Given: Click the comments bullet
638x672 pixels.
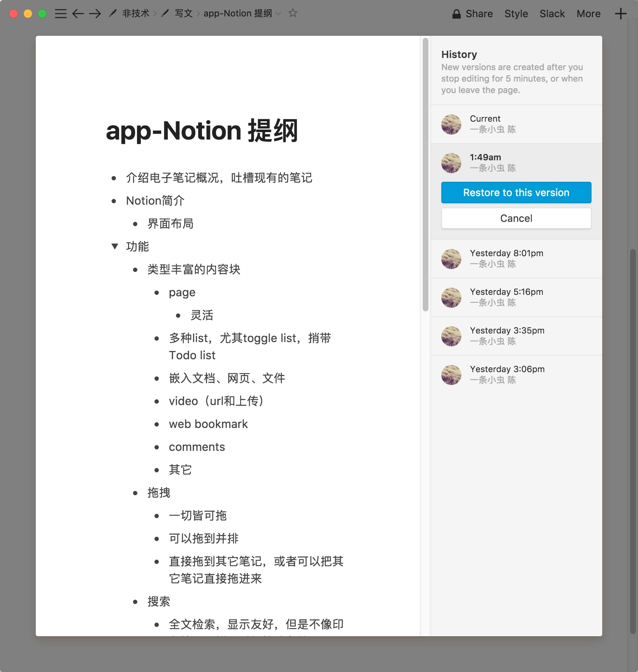Looking at the screenshot, I should pos(197,447).
